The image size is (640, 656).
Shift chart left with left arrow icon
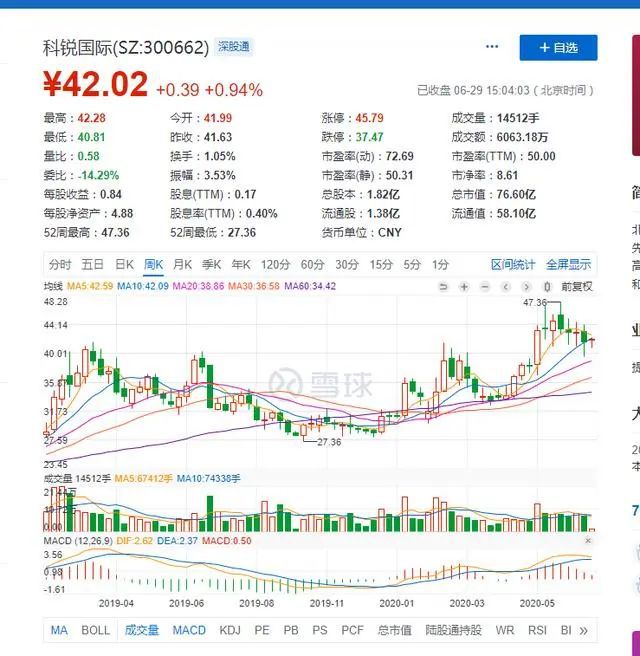tap(506, 287)
